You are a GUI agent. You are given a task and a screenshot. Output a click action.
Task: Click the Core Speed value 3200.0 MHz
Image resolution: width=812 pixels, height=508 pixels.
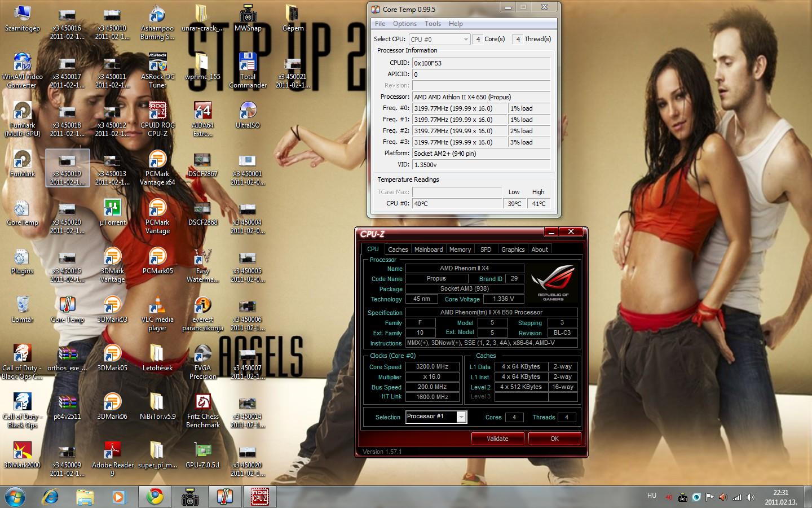pos(433,366)
